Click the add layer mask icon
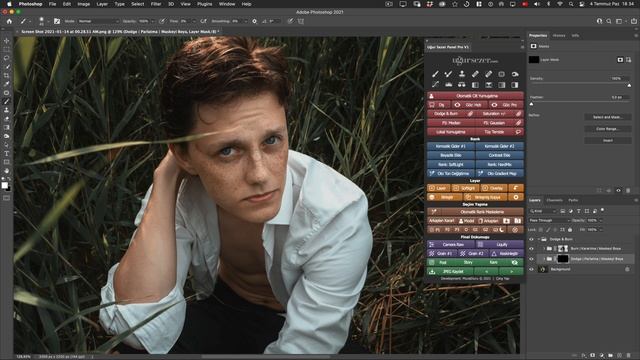The width and height of the screenshot is (640, 360). coord(593,356)
